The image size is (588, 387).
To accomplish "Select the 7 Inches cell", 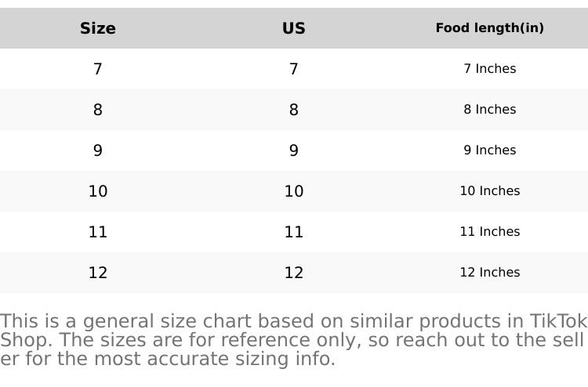I will tap(490, 69).
